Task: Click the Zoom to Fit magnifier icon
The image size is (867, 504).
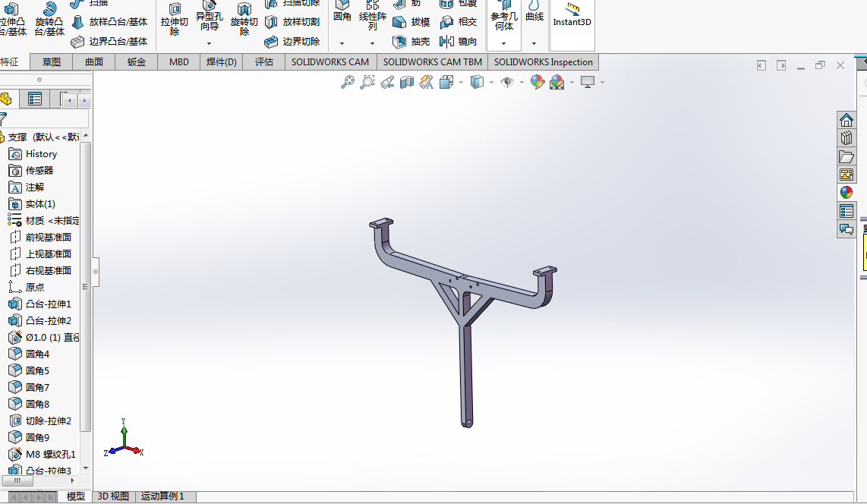Action: tap(347, 82)
